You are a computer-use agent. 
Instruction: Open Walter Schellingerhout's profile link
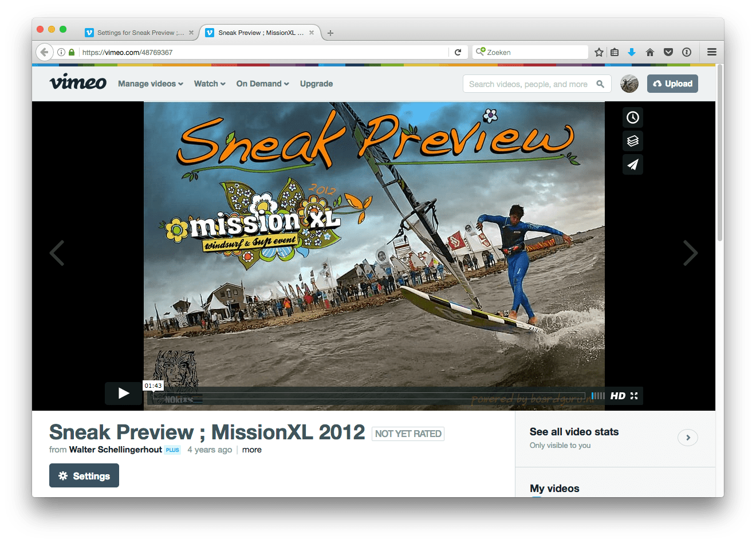click(116, 450)
